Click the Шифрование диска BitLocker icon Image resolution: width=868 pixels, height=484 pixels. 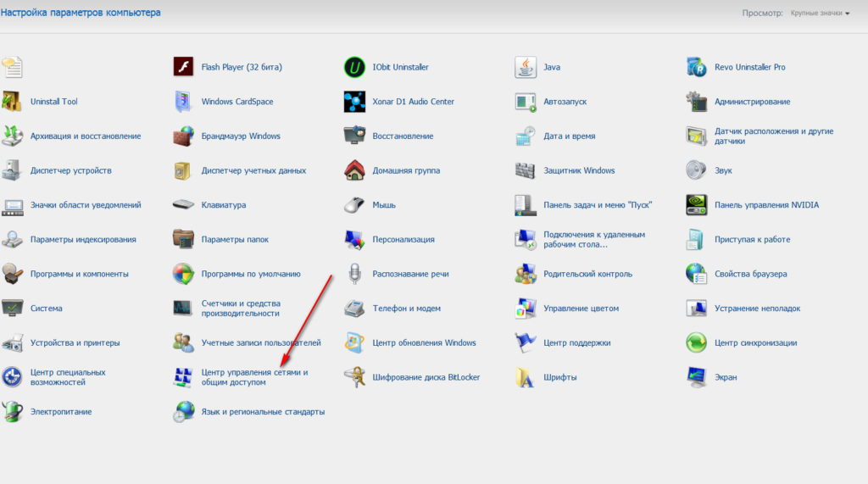point(354,377)
